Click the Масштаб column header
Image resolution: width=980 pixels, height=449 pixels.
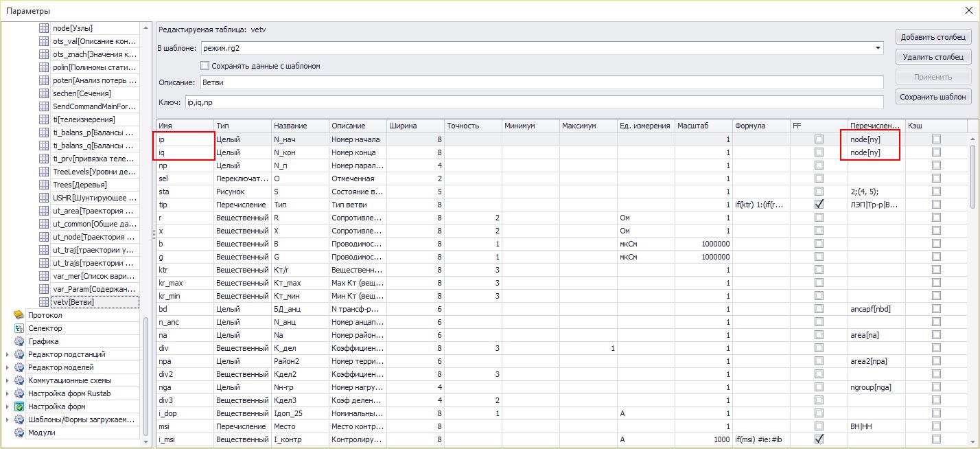703,126
